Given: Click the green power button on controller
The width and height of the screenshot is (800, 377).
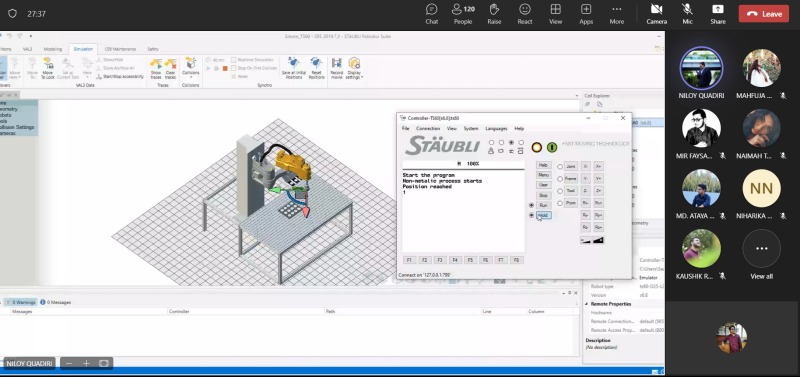Looking at the screenshot, I should point(552,147).
